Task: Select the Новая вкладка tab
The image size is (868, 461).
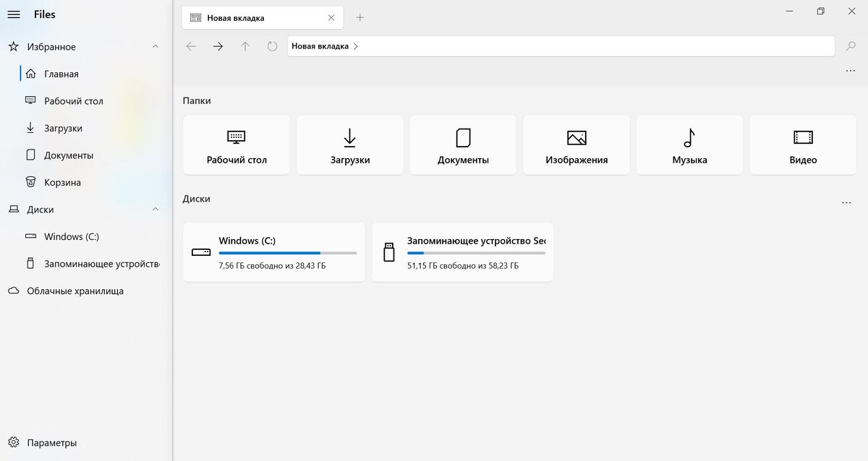Action: pos(263,17)
